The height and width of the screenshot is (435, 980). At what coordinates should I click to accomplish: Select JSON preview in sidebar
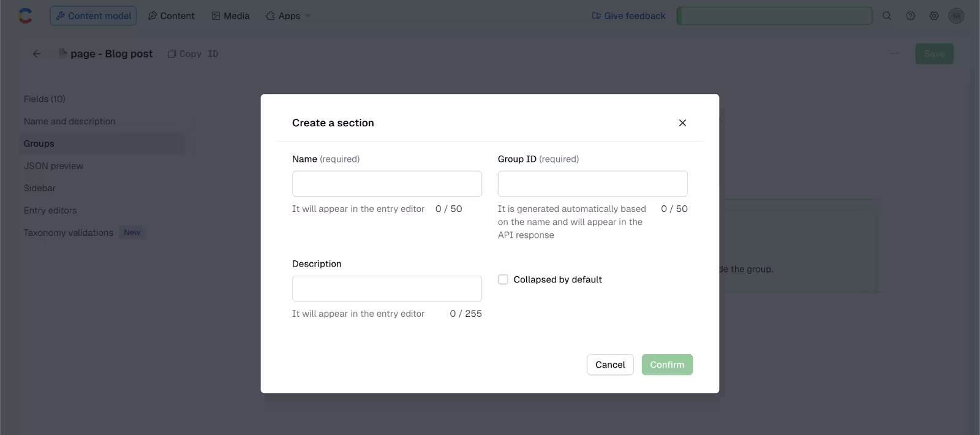(x=54, y=166)
